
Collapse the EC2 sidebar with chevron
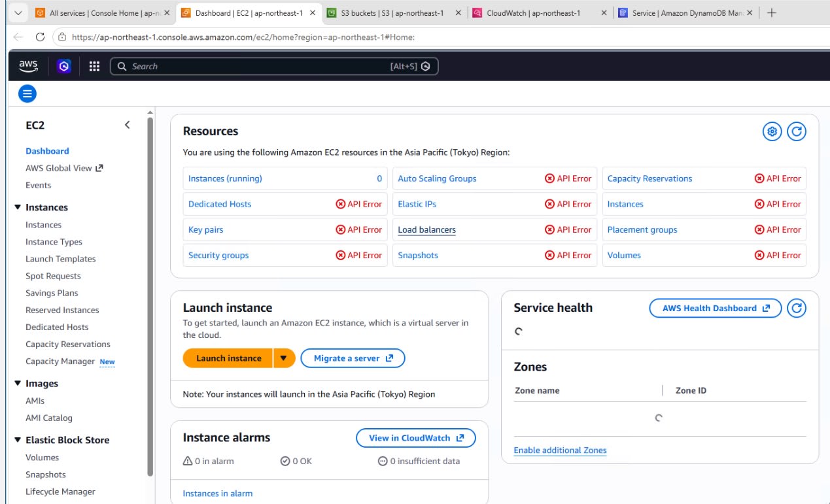128,125
